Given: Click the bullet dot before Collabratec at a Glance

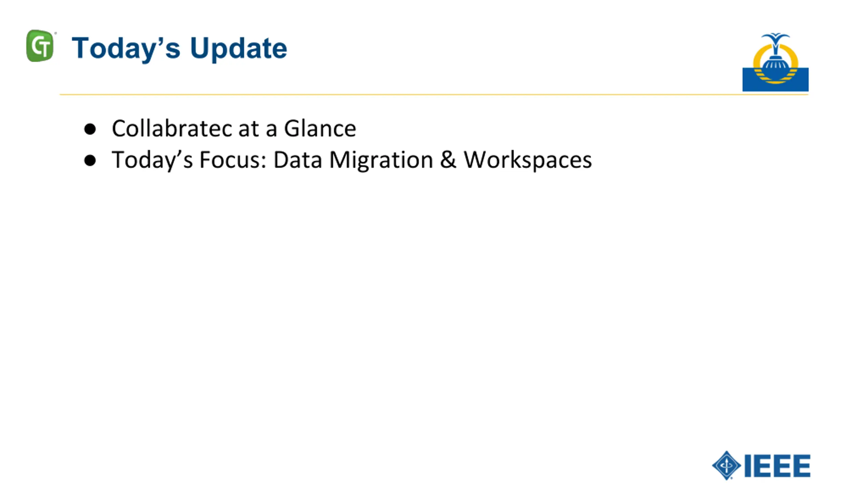Looking at the screenshot, I should [90, 129].
